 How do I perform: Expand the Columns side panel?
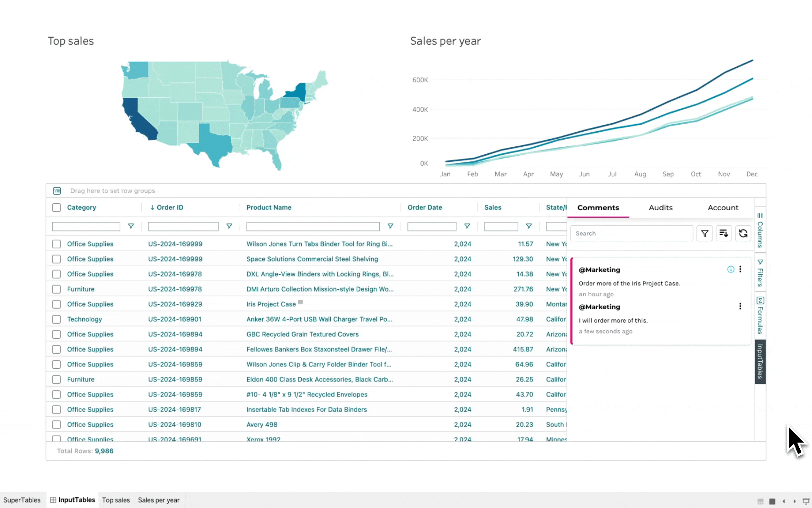760,230
